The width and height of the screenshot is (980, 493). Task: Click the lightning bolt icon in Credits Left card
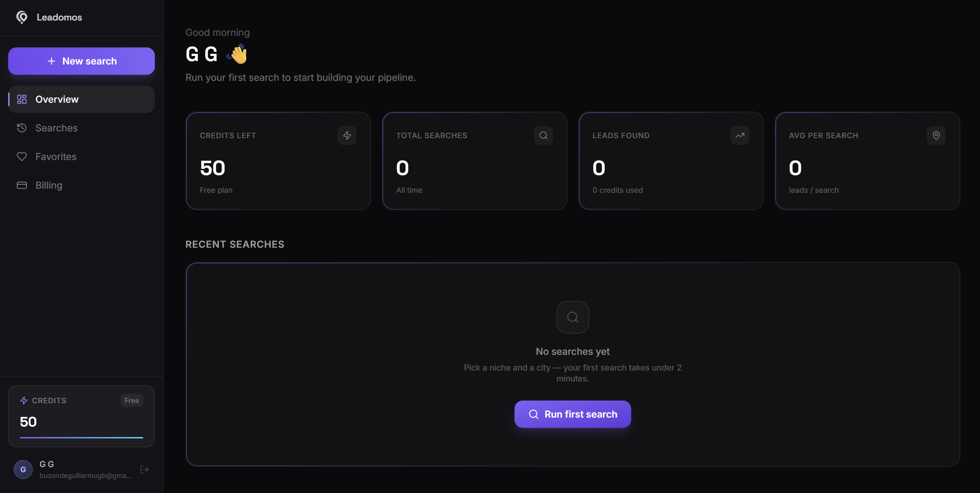pyautogui.click(x=347, y=135)
